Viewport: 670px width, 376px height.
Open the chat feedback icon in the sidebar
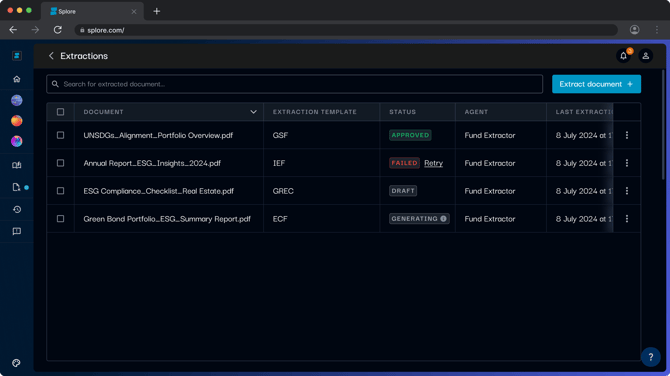click(x=17, y=231)
